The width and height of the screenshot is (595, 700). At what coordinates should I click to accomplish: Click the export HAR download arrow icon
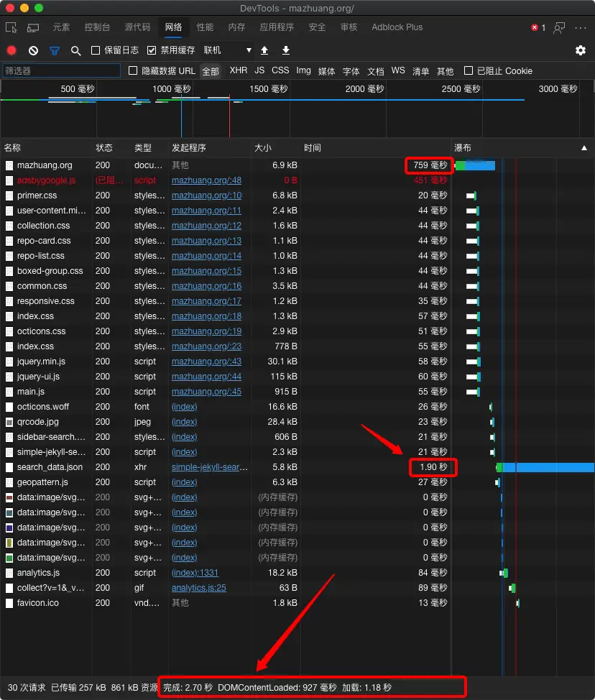pyautogui.click(x=284, y=52)
